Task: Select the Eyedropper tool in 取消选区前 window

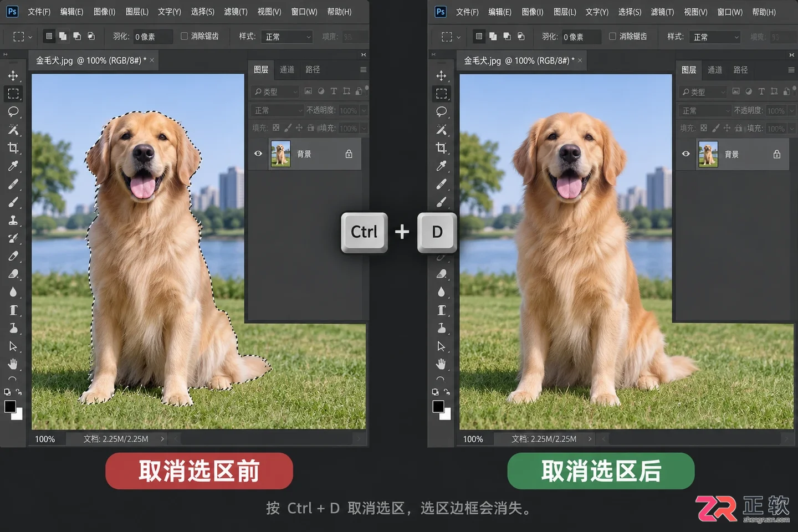Action: coord(13,166)
